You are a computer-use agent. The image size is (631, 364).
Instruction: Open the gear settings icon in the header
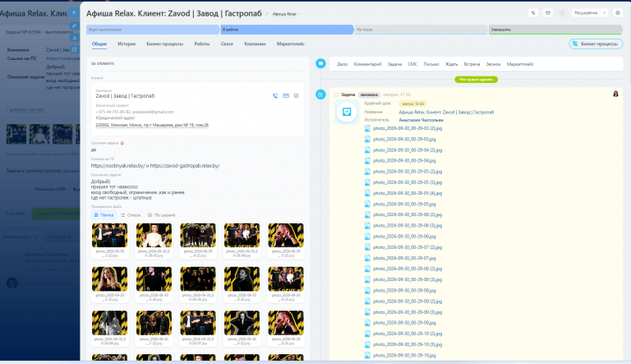(618, 13)
